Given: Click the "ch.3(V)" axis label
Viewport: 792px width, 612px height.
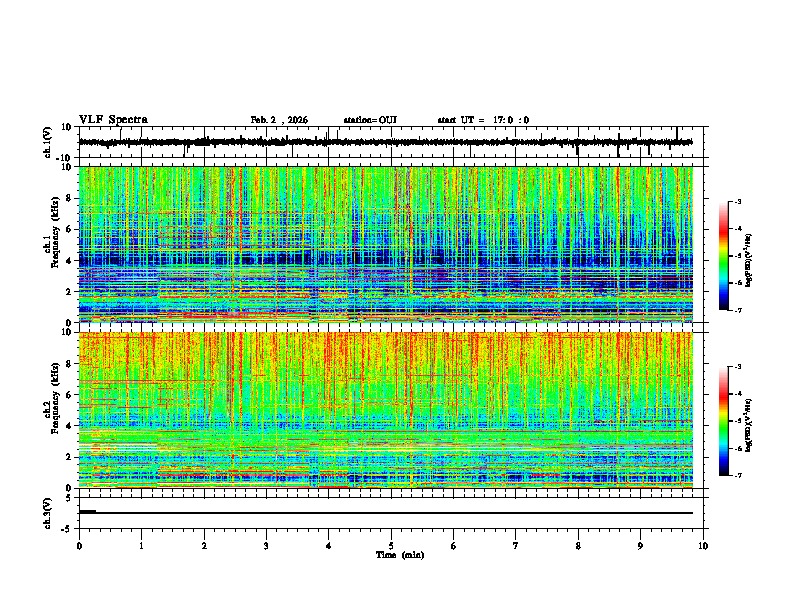Looking at the screenshot, I should pos(48,514).
